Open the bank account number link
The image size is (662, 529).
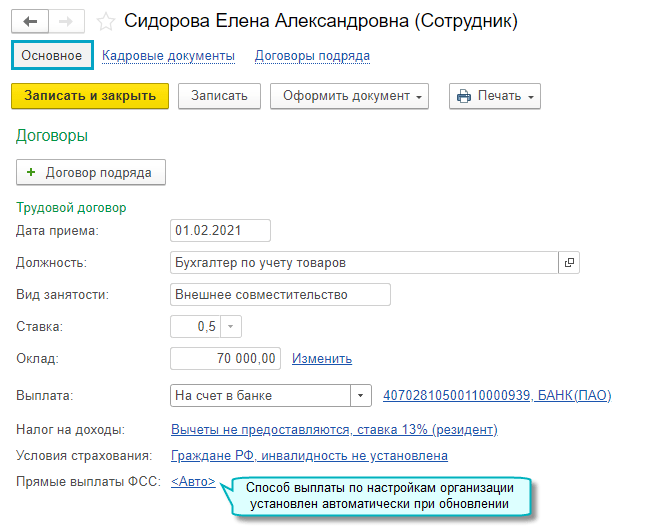point(496,395)
